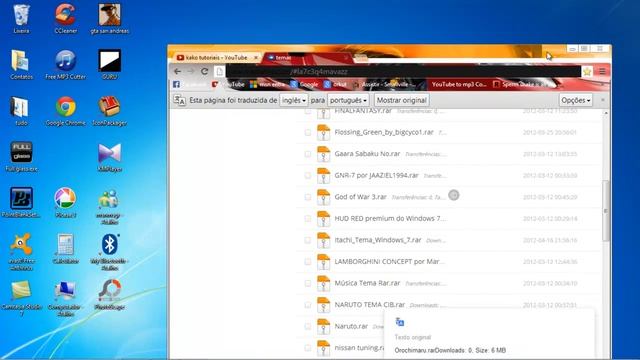Open the inglês source language dropdown
The width and height of the screenshot is (640, 360).
[293, 100]
